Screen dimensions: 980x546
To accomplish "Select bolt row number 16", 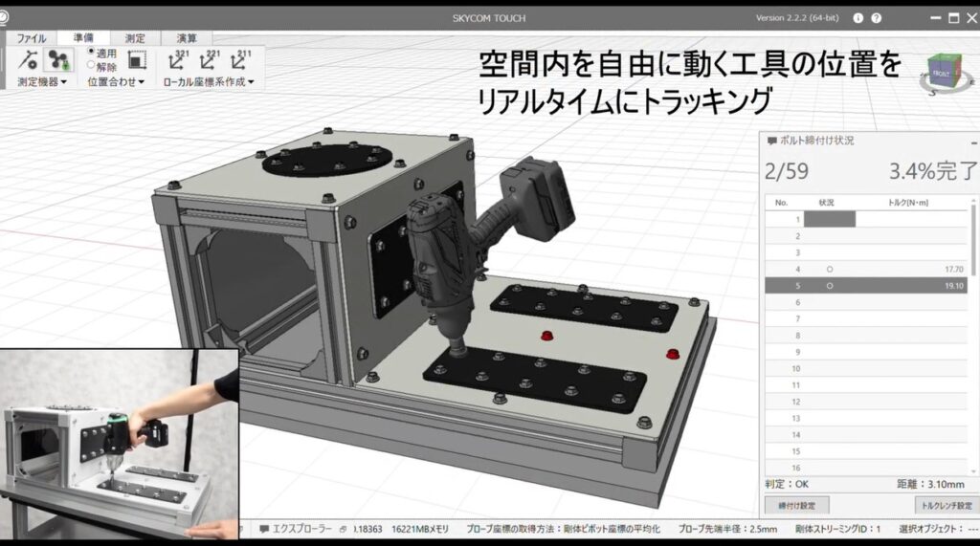I will pyautogui.click(x=866, y=468).
